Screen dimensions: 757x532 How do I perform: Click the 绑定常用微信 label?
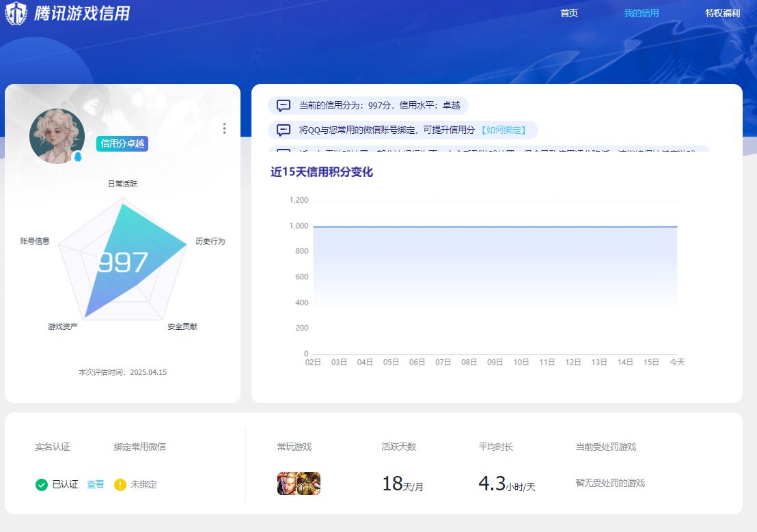[140, 447]
